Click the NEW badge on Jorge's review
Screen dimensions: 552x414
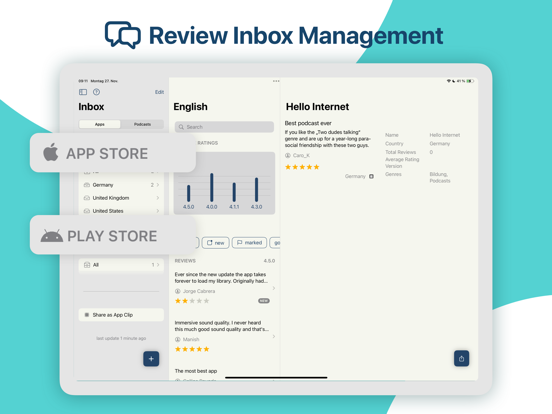[x=264, y=301]
